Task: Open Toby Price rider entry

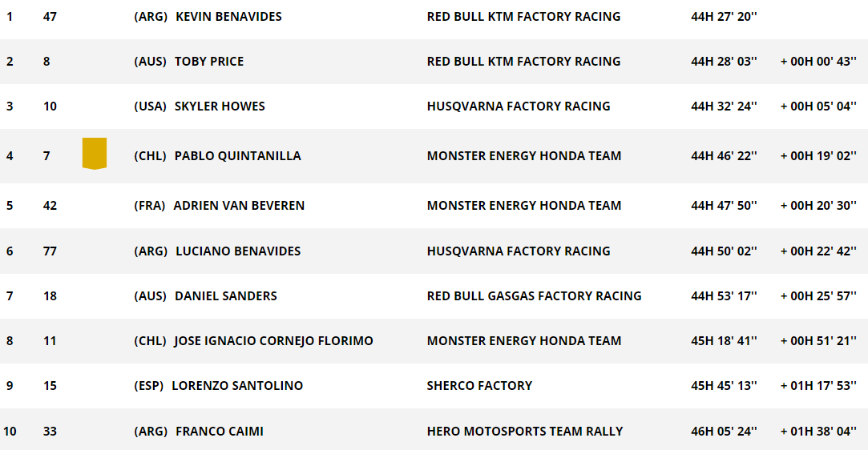Action: [209, 62]
